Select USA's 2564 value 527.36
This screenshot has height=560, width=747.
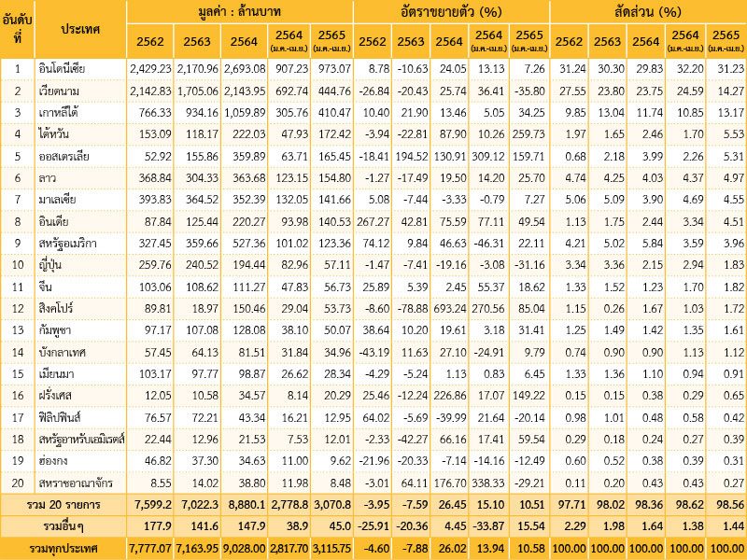click(249, 244)
